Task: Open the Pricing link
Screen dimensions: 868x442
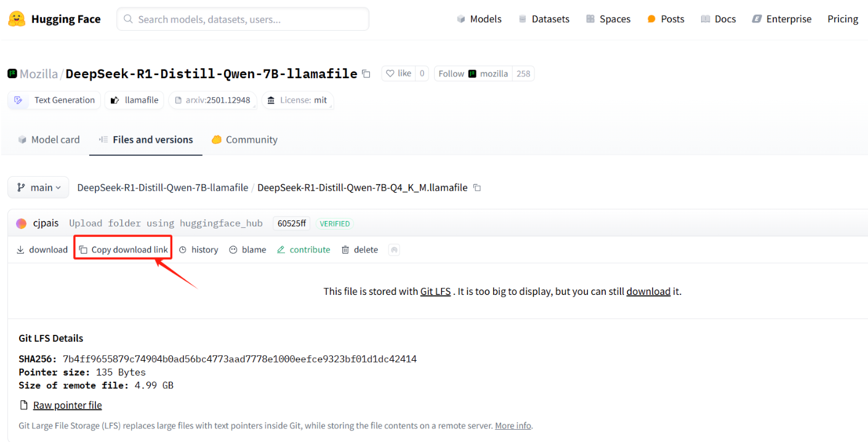Action: tap(843, 19)
